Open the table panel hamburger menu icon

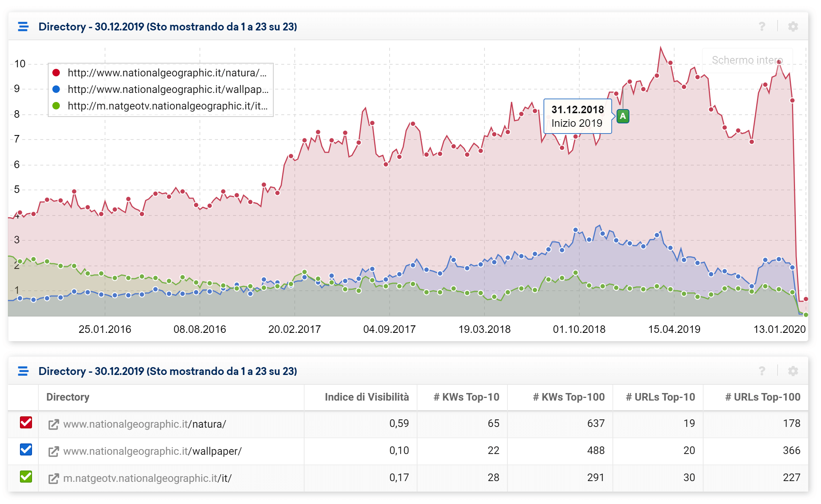coord(23,371)
